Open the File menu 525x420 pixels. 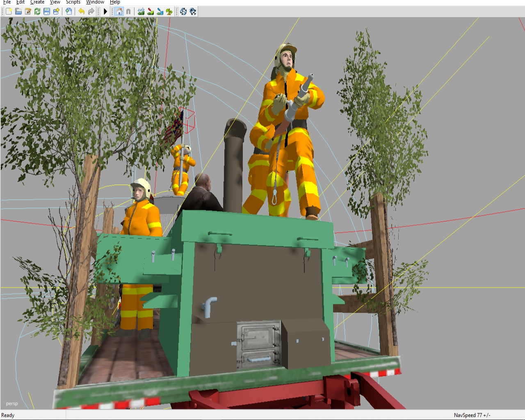coord(7,2)
